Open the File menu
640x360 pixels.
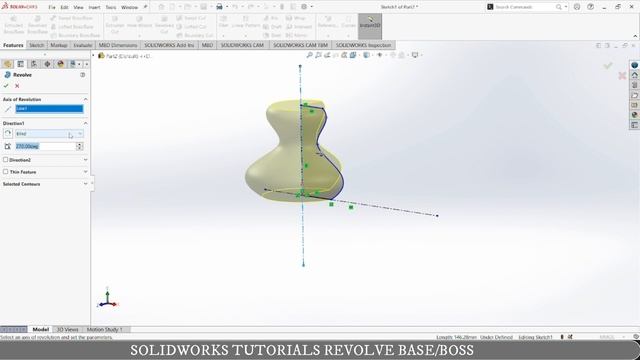(52, 7)
